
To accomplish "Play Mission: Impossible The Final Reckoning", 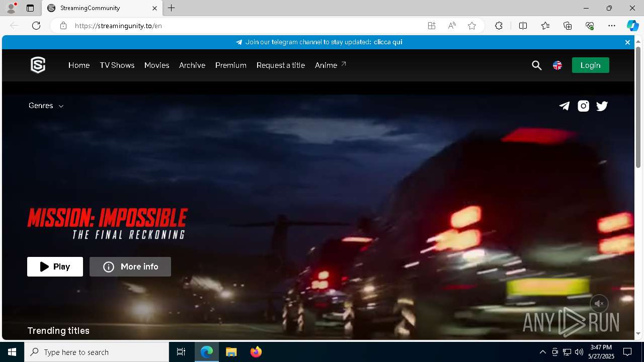I will (55, 266).
